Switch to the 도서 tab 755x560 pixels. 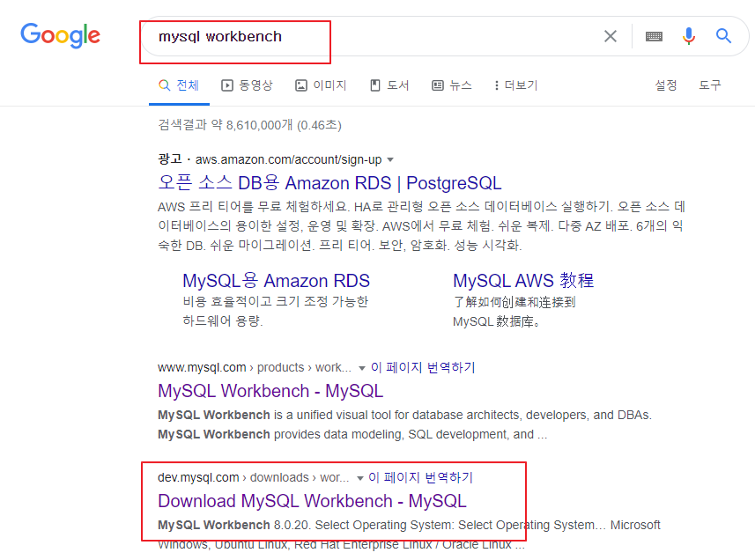point(389,85)
